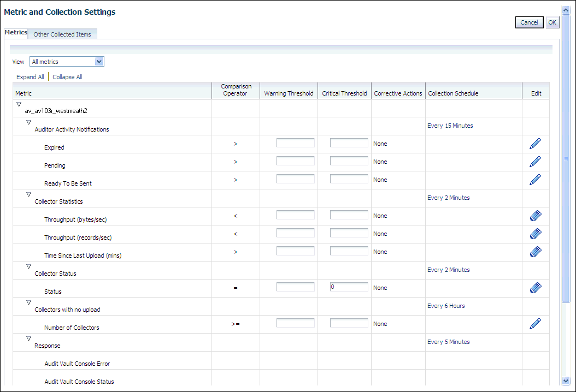Click the Audit Vault Console Status row
The height and width of the screenshot is (392, 576).
(281, 378)
